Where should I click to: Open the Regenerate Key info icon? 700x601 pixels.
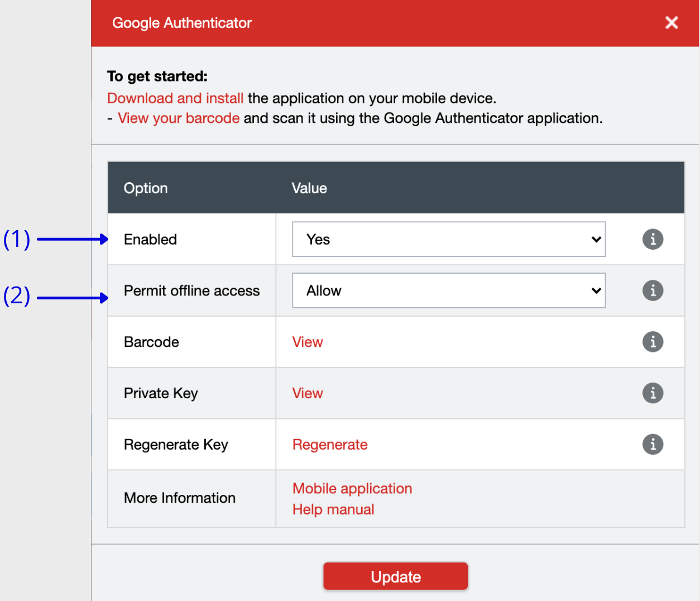653,445
